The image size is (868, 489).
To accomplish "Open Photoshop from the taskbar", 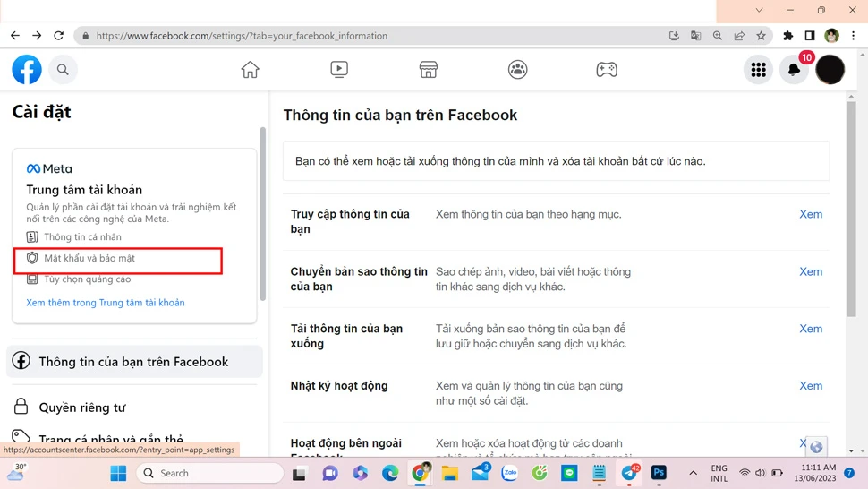I will tap(659, 472).
